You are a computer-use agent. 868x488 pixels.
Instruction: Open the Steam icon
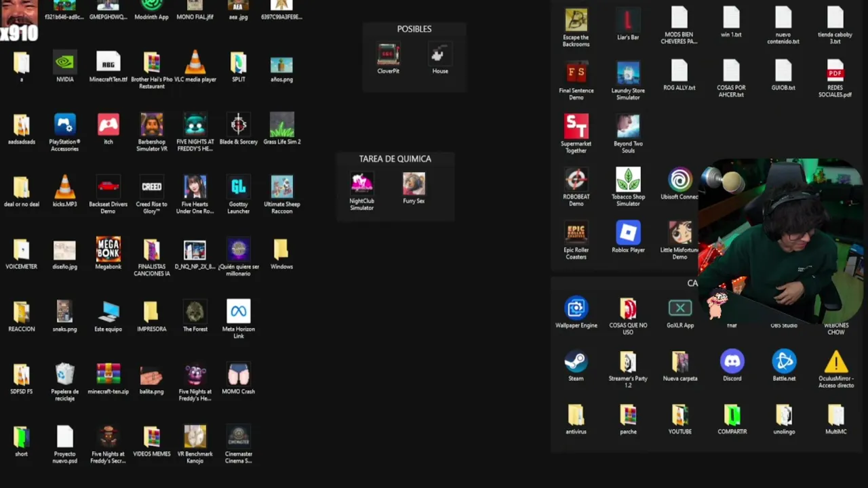(x=576, y=361)
